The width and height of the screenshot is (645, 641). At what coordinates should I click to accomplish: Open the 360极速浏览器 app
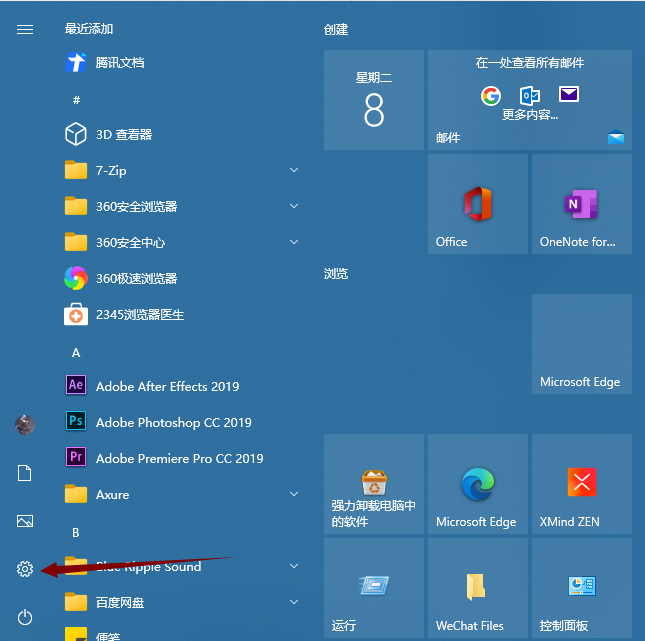coord(136,278)
